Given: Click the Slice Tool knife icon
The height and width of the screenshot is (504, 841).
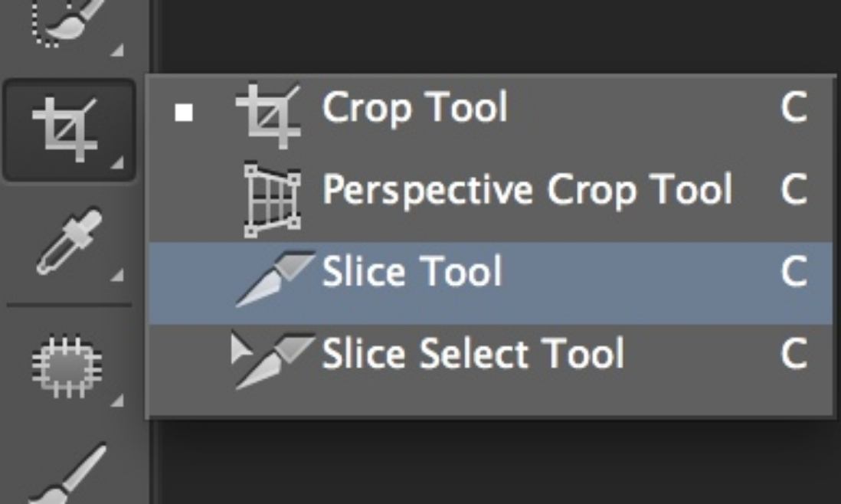Looking at the screenshot, I should pos(275,279).
